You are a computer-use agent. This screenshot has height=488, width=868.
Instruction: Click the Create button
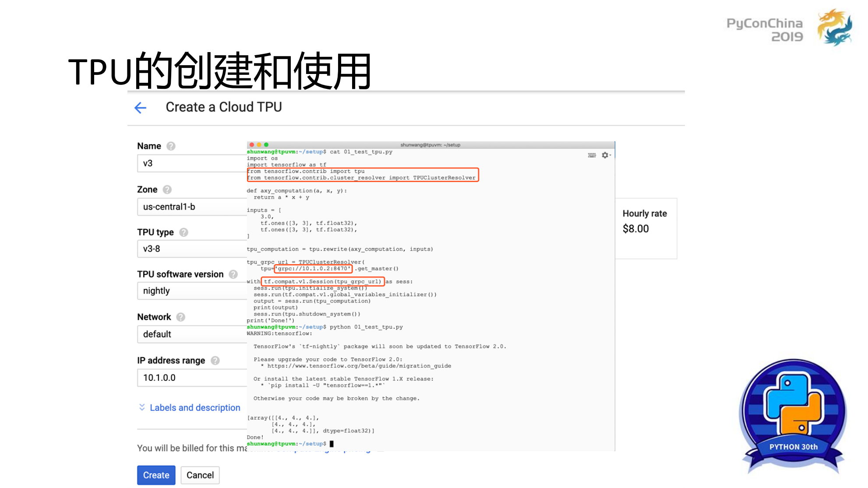[156, 475]
